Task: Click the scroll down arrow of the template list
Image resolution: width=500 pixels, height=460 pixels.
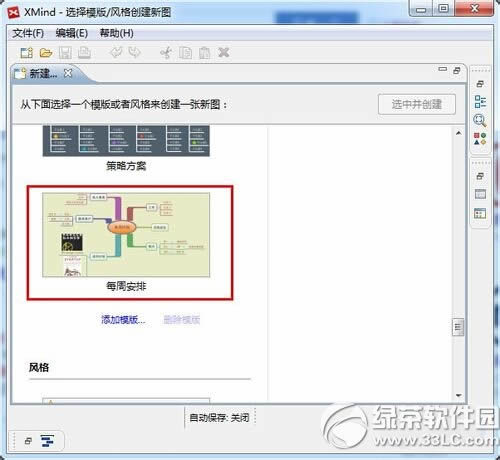Action: tap(459, 395)
